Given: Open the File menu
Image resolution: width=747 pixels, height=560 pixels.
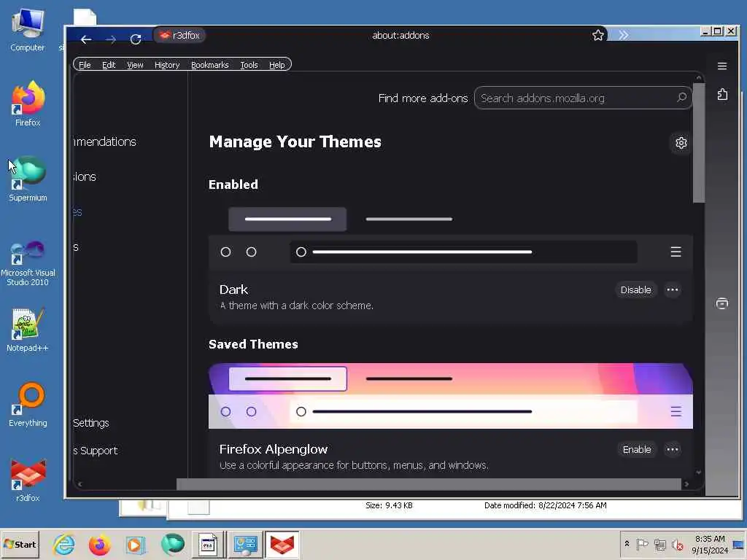Looking at the screenshot, I should tap(85, 65).
